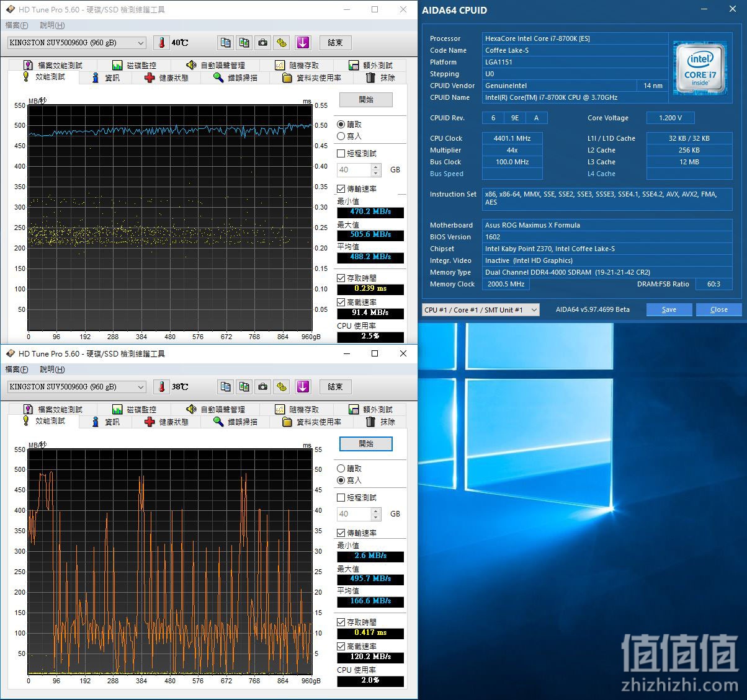Open CPU #1 / Core #1 selector in AIDA64
The height and width of the screenshot is (700, 747).
click(x=480, y=309)
